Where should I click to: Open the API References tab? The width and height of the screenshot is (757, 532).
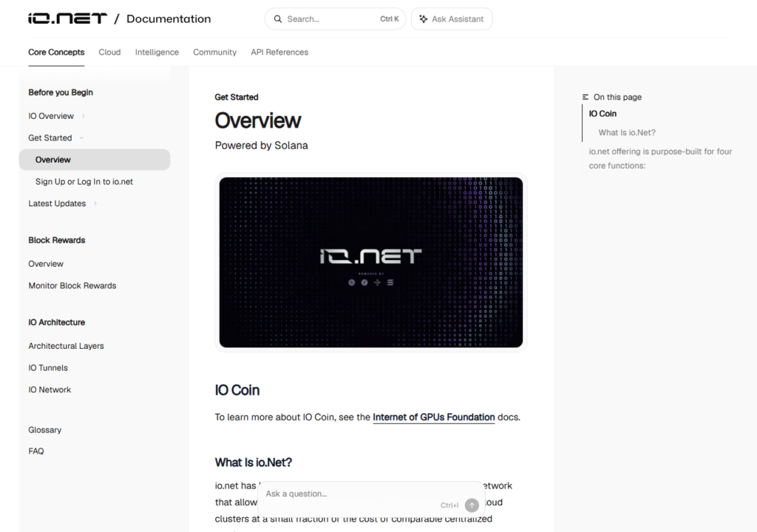pyautogui.click(x=279, y=52)
